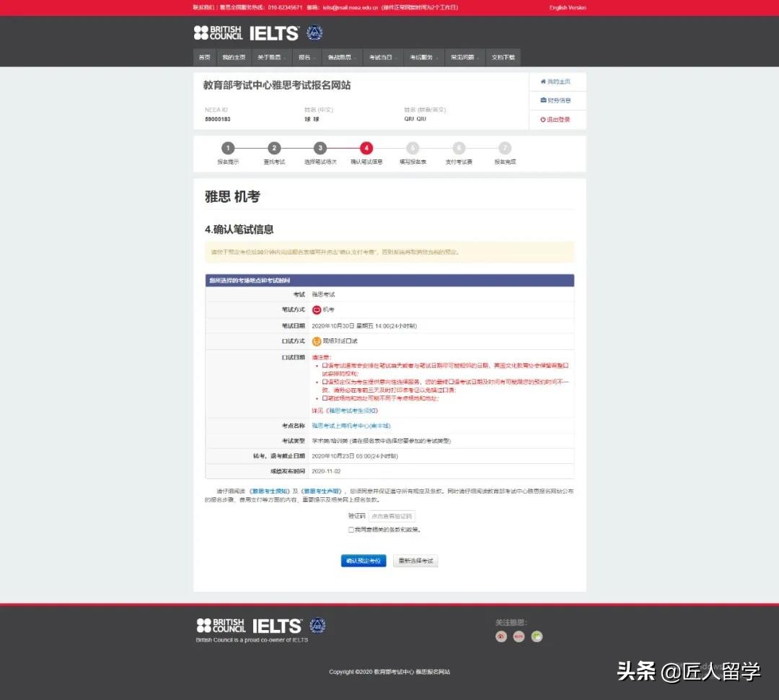Viewport: 779px width, 700px height.
Task: Click the NEEA emblem beside the IELTS logo
Action: 314,32
